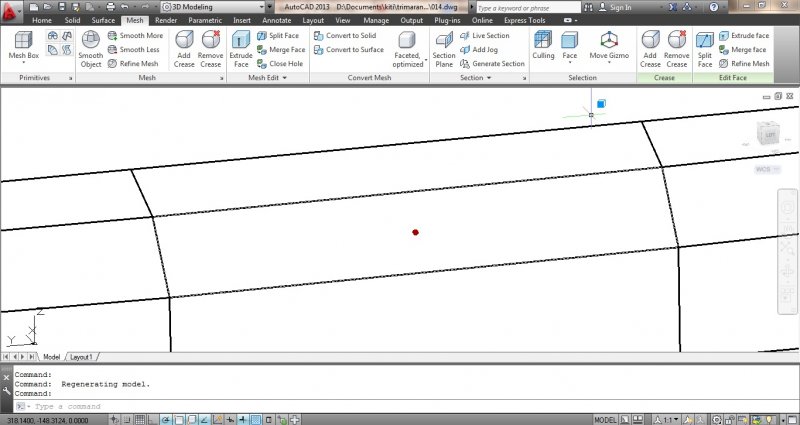Click the Generate Section tool

point(492,64)
